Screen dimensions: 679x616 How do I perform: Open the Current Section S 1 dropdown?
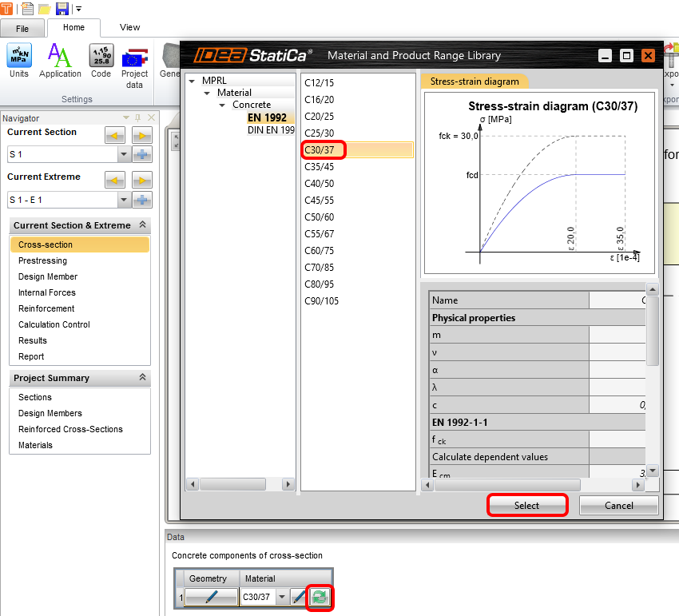pyautogui.click(x=123, y=155)
